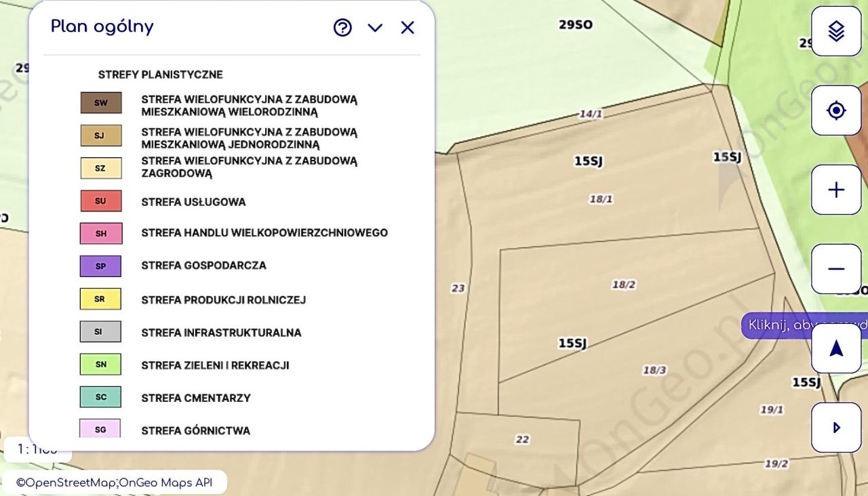Select parcel 18/3 on the map
The height and width of the screenshot is (496, 868).
(654, 370)
